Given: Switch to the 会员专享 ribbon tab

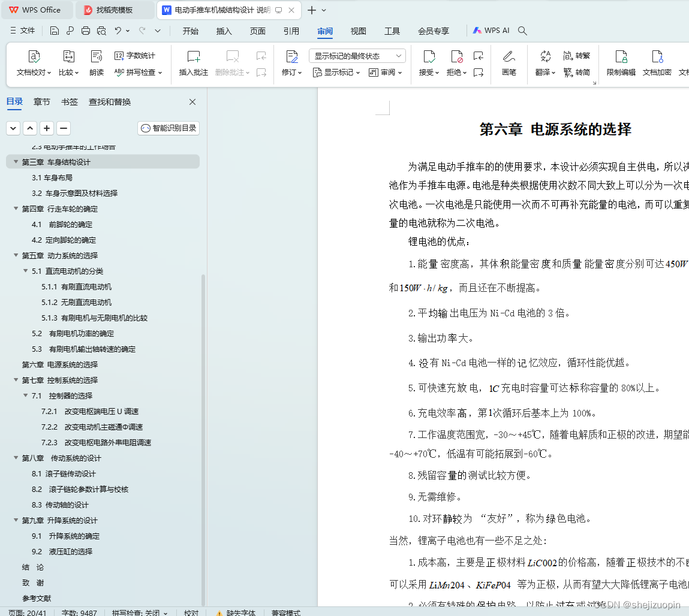Looking at the screenshot, I should [434, 31].
